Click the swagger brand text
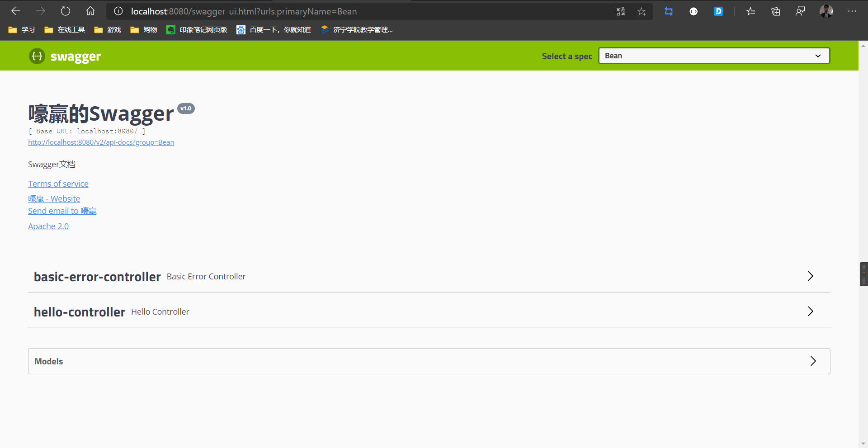Image resolution: width=868 pixels, height=448 pixels. [x=75, y=57]
